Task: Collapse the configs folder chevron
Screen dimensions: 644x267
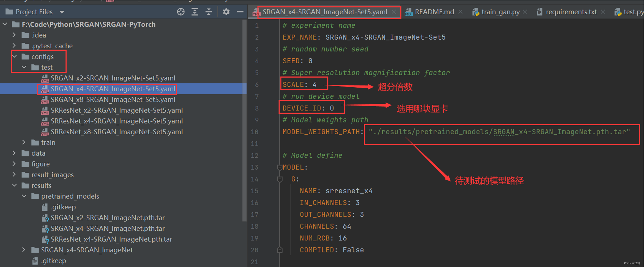Action: pos(14,56)
